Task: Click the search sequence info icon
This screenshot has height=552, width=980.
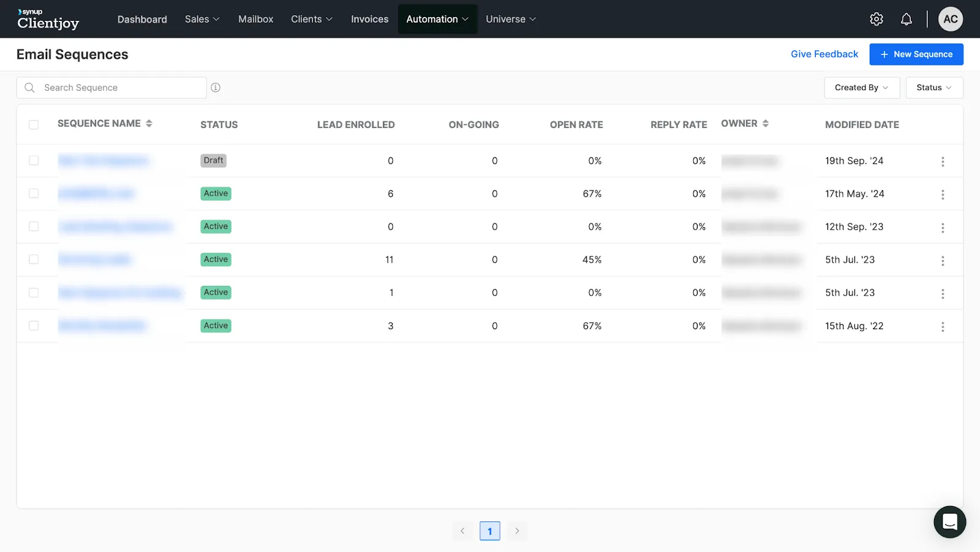Action: tap(216, 88)
